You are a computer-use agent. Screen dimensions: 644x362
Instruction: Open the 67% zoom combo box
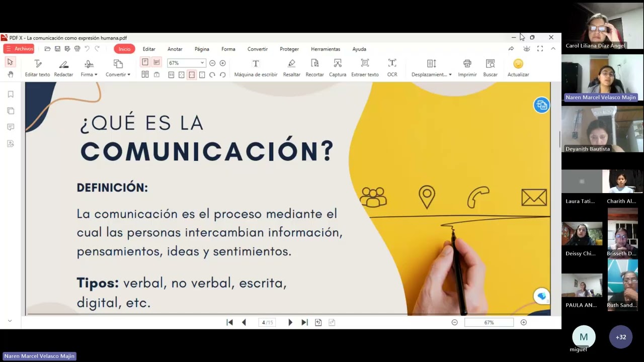coord(186,63)
